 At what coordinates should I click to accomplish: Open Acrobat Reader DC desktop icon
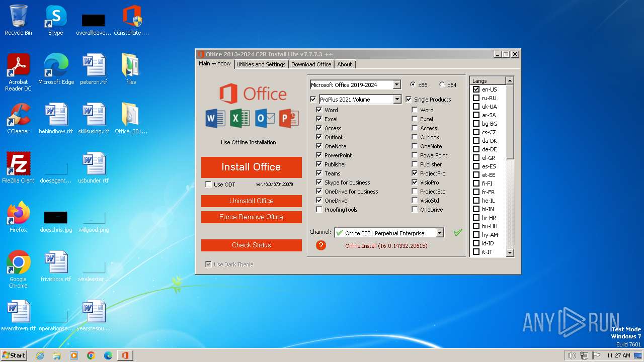coord(18,72)
